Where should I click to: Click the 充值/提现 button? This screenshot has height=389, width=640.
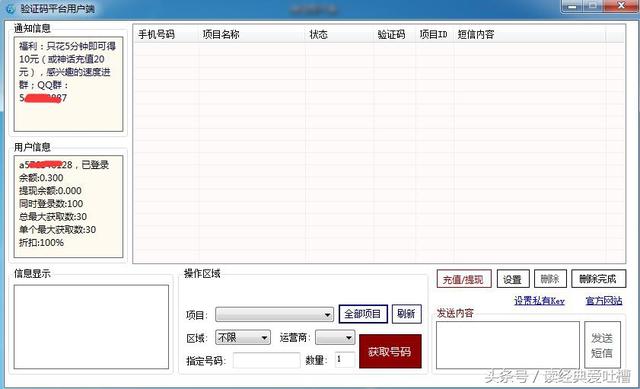pos(464,279)
